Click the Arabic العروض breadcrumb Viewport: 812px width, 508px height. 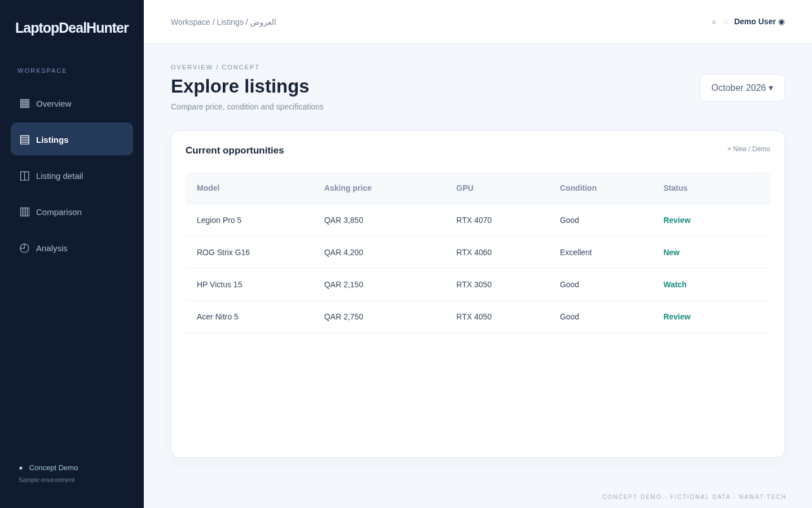point(263,22)
